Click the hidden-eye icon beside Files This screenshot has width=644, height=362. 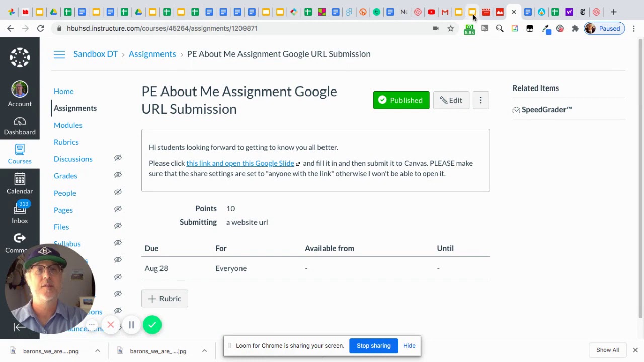coord(118,226)
